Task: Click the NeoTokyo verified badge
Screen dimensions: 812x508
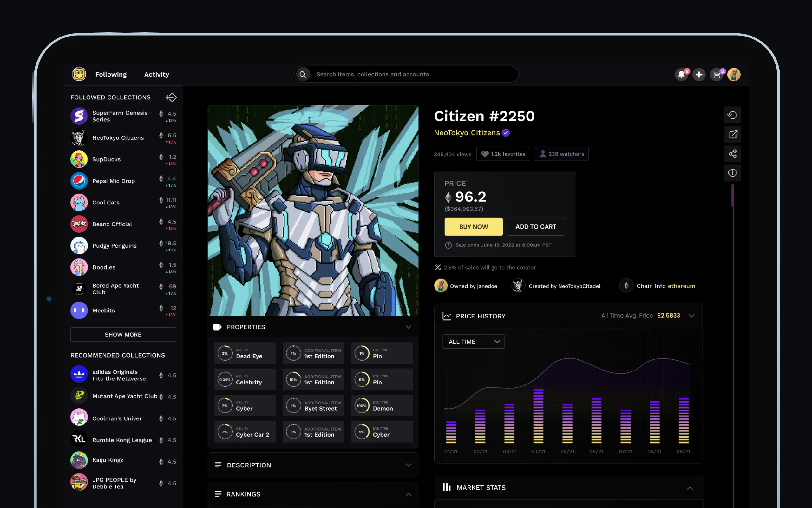Action: coord(506,133)
